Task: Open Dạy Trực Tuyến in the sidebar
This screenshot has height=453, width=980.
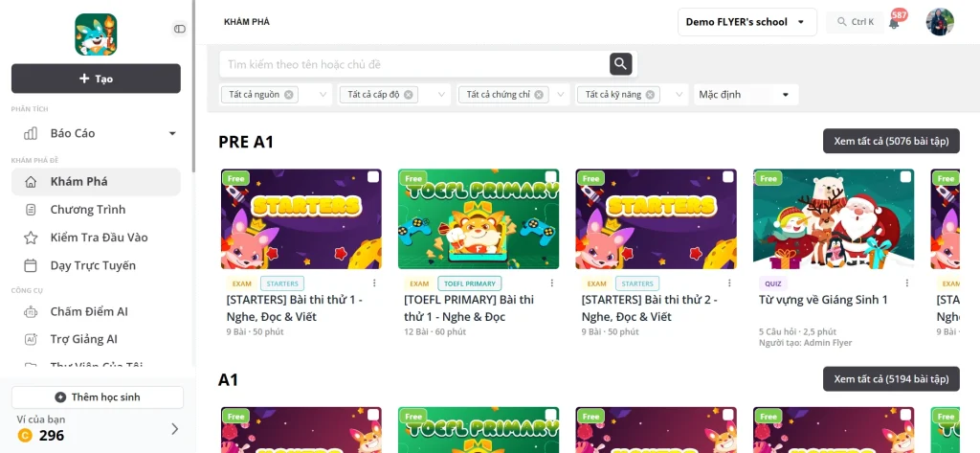Action: click(96, 265)
